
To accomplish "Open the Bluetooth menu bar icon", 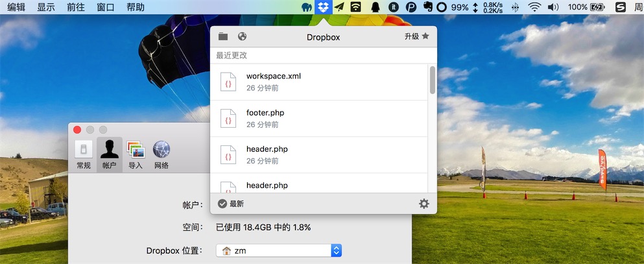I will coord(515,7).
